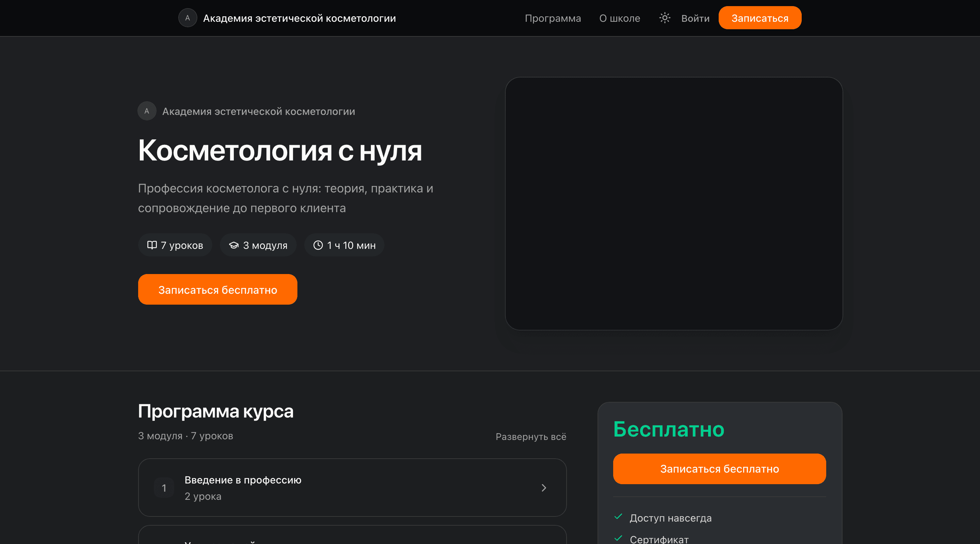980x544 pixels.
Task: Click the module number 1 badge
Action: tap(164, 488)
